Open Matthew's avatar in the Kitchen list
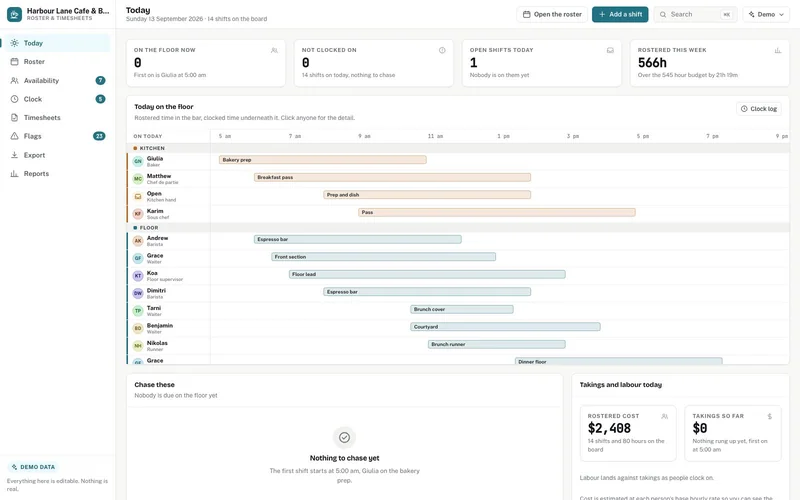 [138, 179]
